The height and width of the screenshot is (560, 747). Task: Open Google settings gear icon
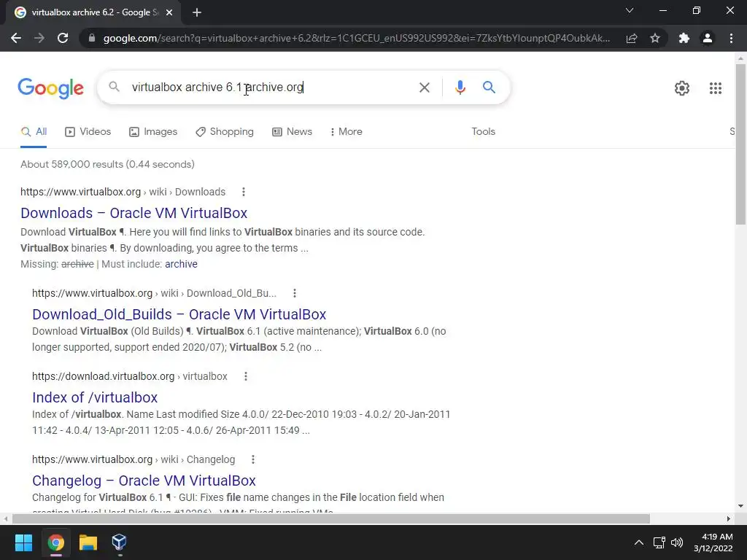[x=682, y=88]
